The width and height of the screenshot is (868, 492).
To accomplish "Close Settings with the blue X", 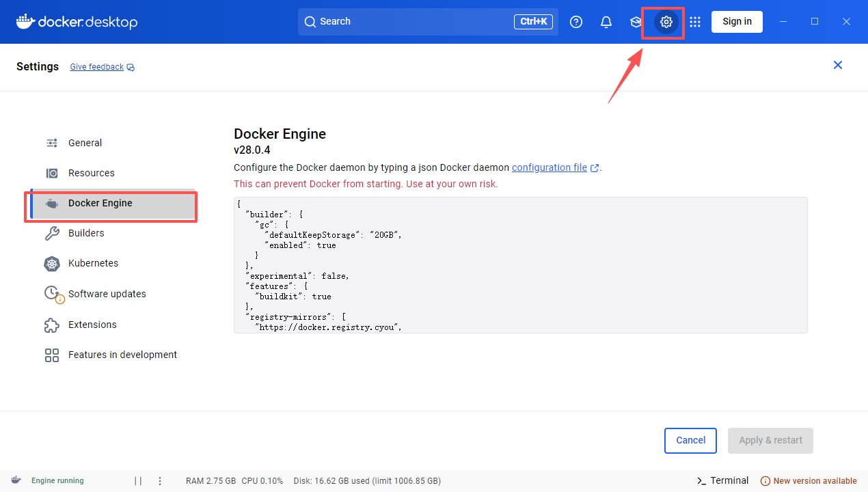I will pyautogui.click(x=838, y=65).
